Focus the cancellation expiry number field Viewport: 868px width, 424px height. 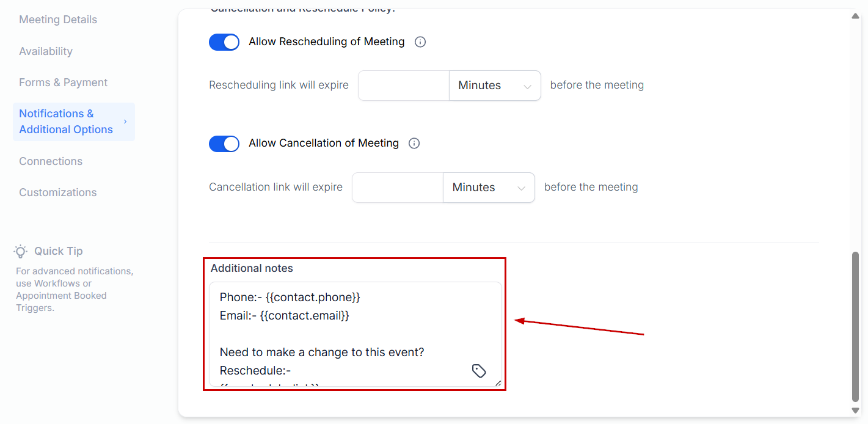tap(398, 188)
